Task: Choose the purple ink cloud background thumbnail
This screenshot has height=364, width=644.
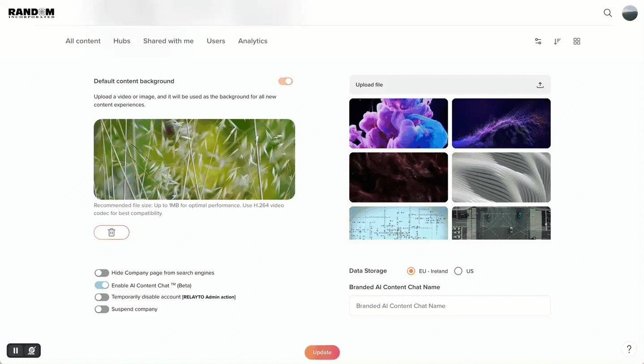Action: point(398,123)
